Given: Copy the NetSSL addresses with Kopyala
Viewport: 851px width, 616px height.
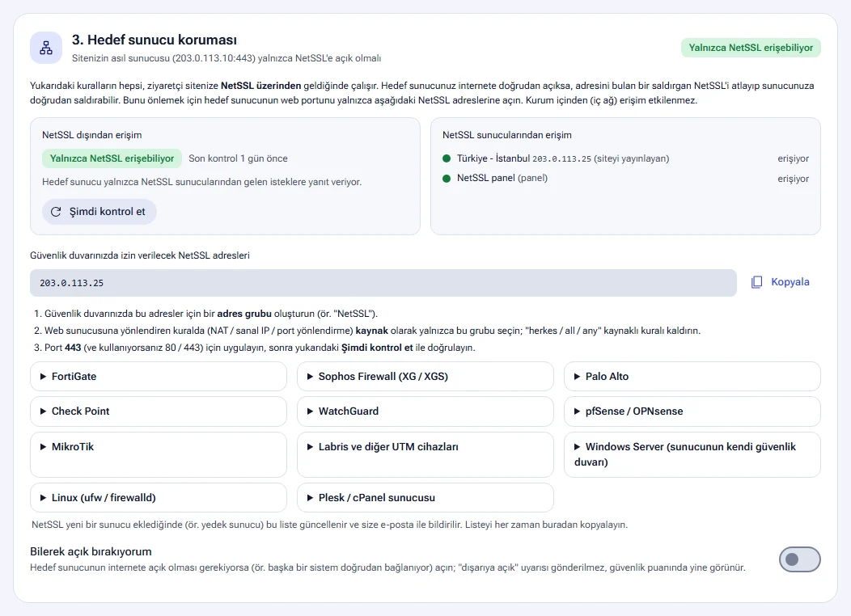Looking at the screenshot, I should click(x=781, y=282).
